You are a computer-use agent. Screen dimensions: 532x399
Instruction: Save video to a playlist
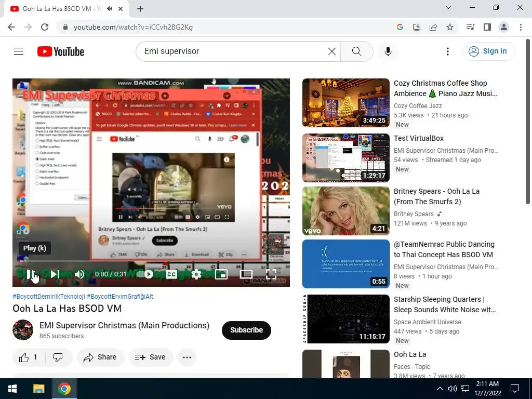[x=150, y=357]
